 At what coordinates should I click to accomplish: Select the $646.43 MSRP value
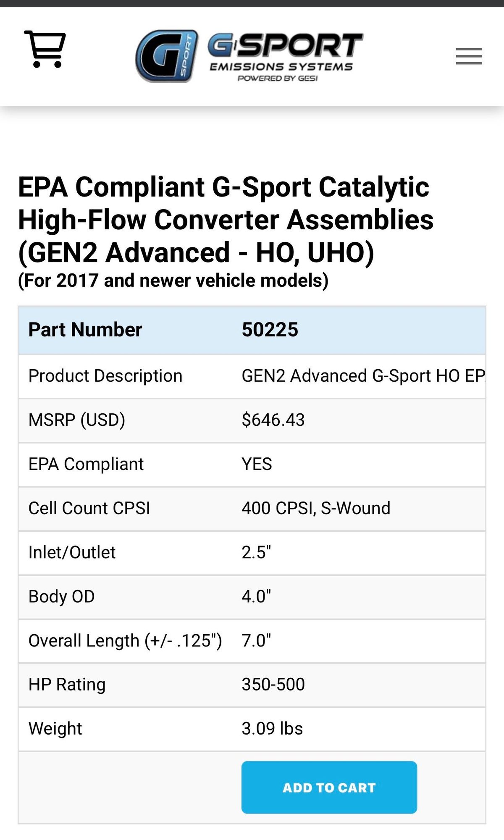273,420
